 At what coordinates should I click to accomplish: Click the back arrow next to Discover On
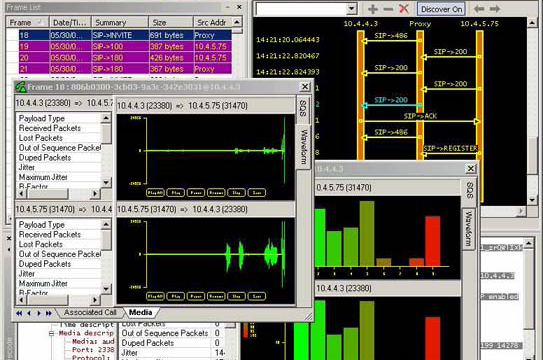click(x=479, y=9)
